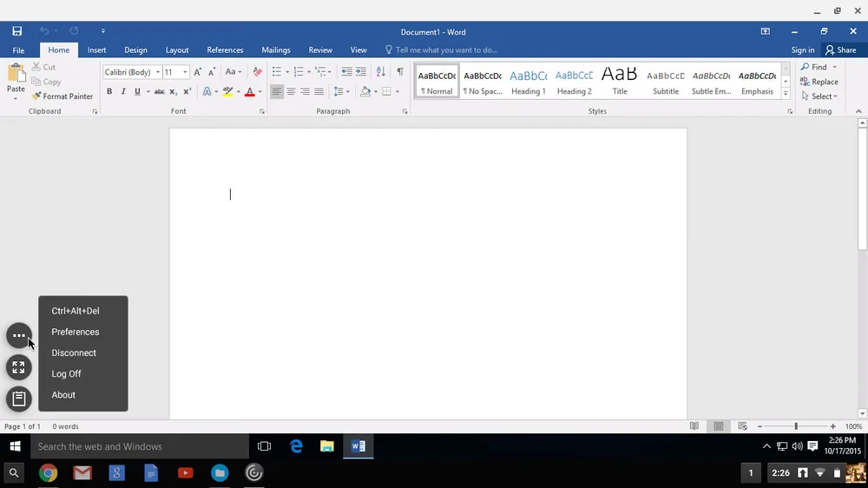Select the Format Painter tool
Screen dimensions: 868x488
[62, 96]
